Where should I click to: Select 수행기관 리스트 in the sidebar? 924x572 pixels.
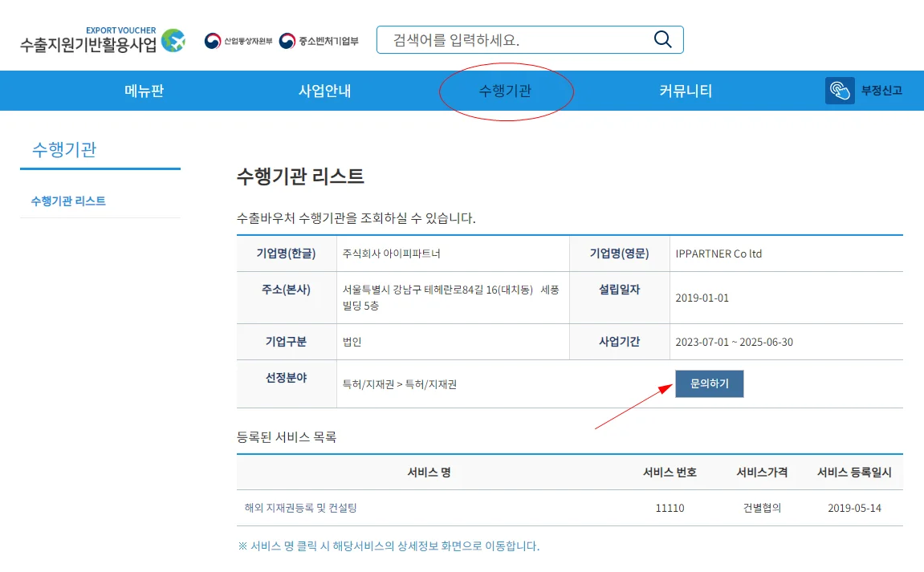68,201
